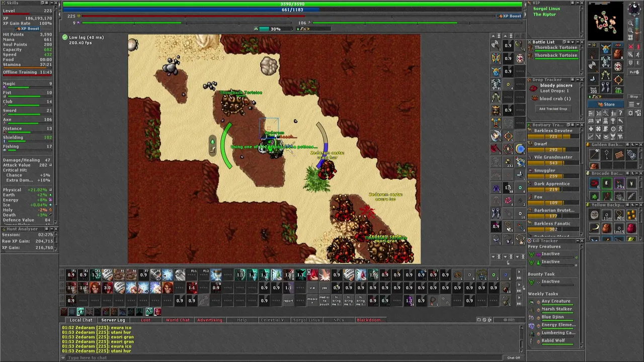Screen dimensions: 644x362
Task: Click the backpack equipment slot
Action: tap(618, 53)
